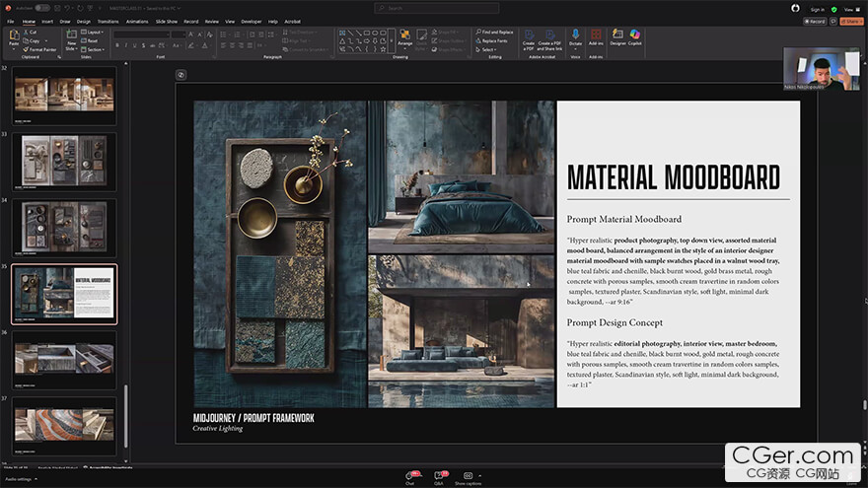Image resolution: width=868 pixels, height=488 pixels.
Task: Click the View button in the meeting bar
Action: pos(851,10)
